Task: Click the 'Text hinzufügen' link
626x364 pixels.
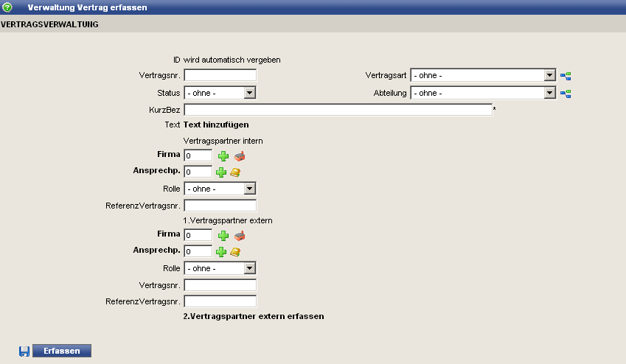Action: [216, 125]
